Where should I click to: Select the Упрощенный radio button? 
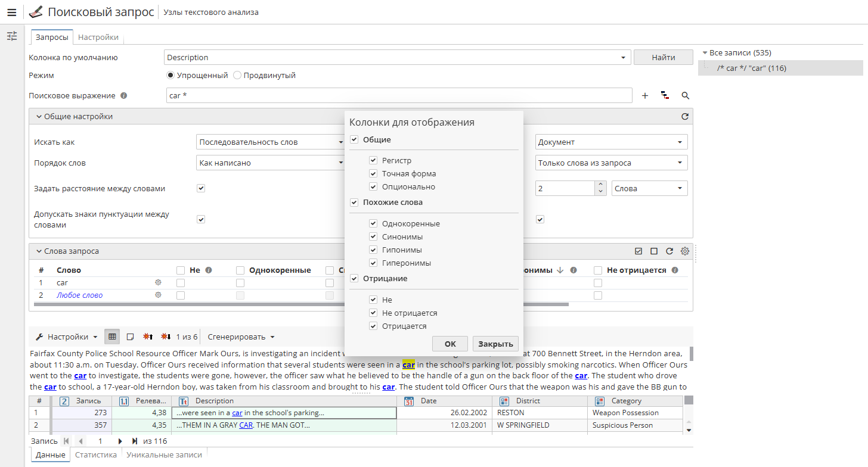coord(170,76)
